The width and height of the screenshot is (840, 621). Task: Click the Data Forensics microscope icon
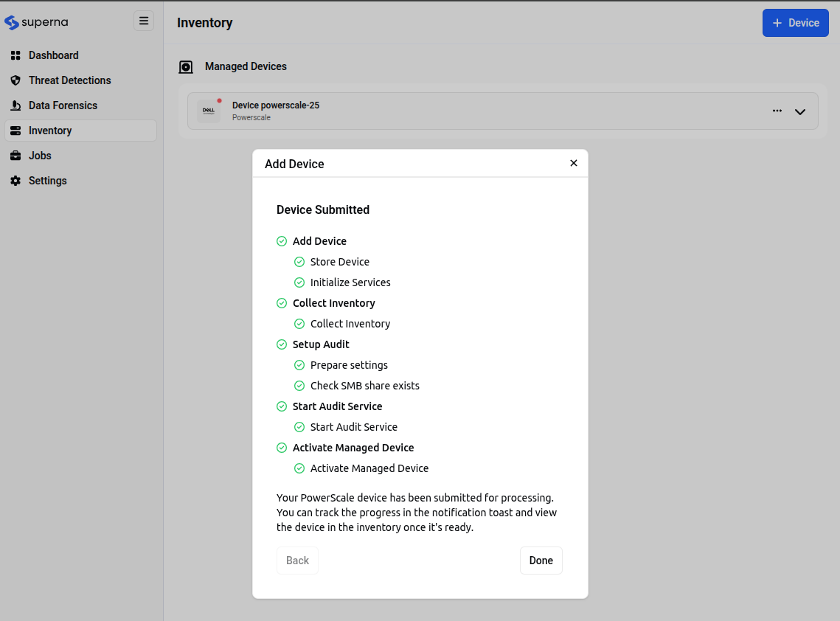[15, 105]
